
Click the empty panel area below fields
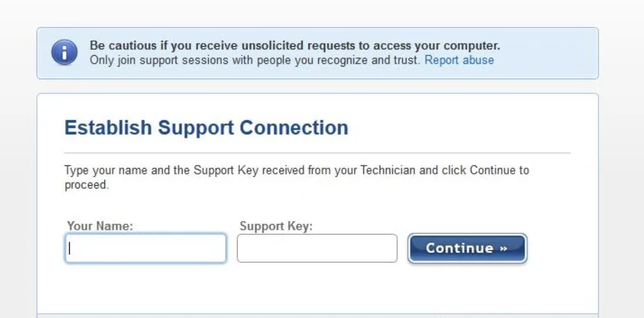click(317, 289)
